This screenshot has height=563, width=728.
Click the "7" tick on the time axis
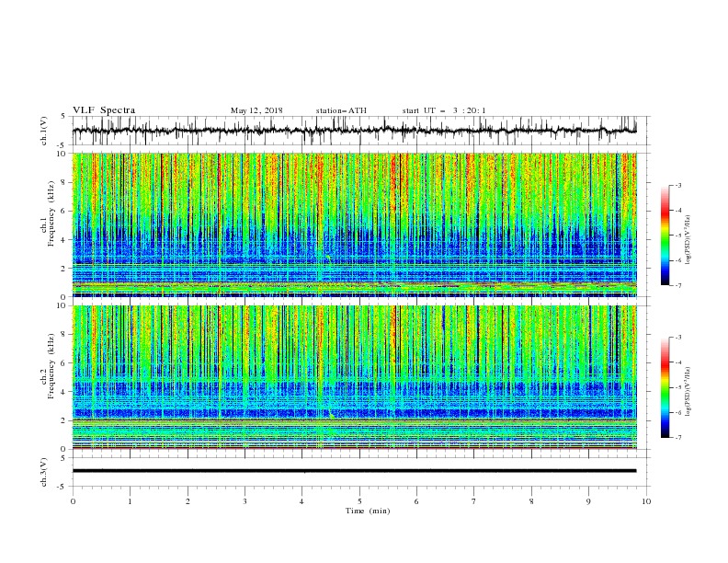(x=474, y=501)
